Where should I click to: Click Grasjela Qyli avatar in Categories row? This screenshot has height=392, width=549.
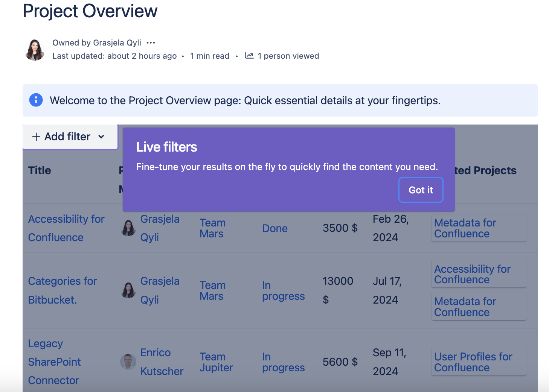pyautogui.click(x=128, y=290)
